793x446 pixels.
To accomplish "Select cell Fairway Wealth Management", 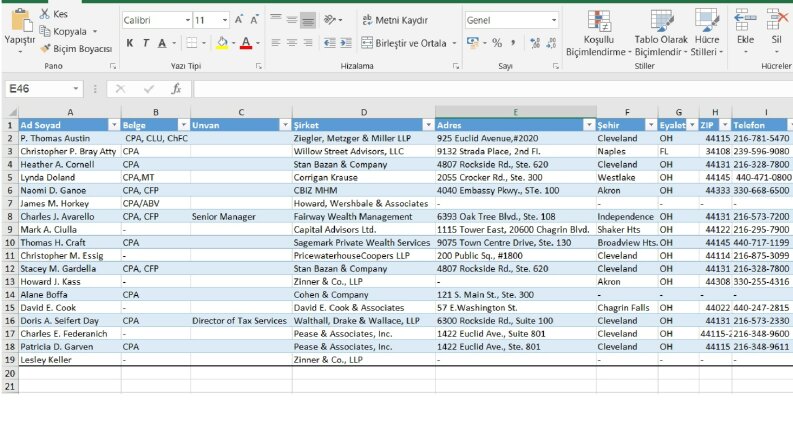I will (364, 216).
